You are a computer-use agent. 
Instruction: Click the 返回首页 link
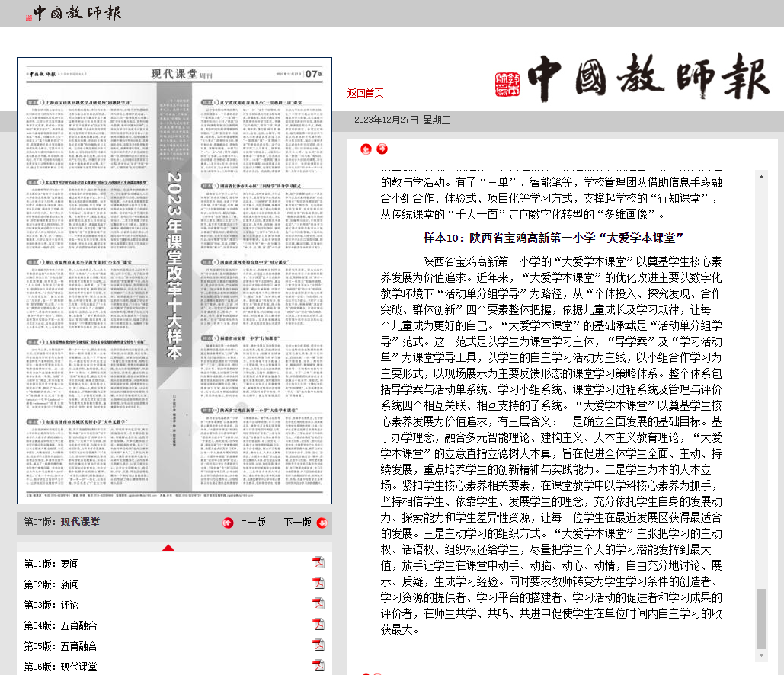(x=365, y=93)
